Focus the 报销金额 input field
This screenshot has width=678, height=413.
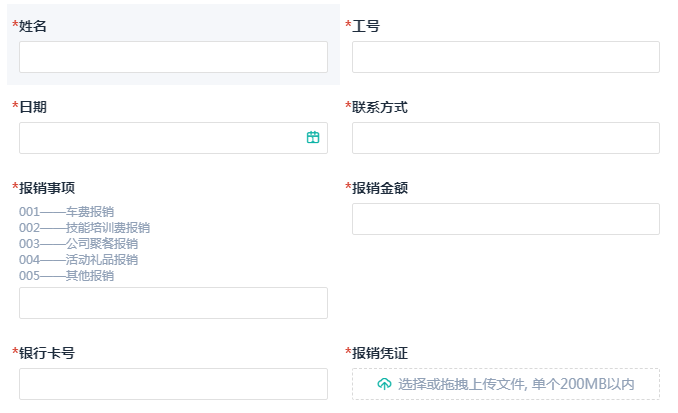click(x=505, y=219)
